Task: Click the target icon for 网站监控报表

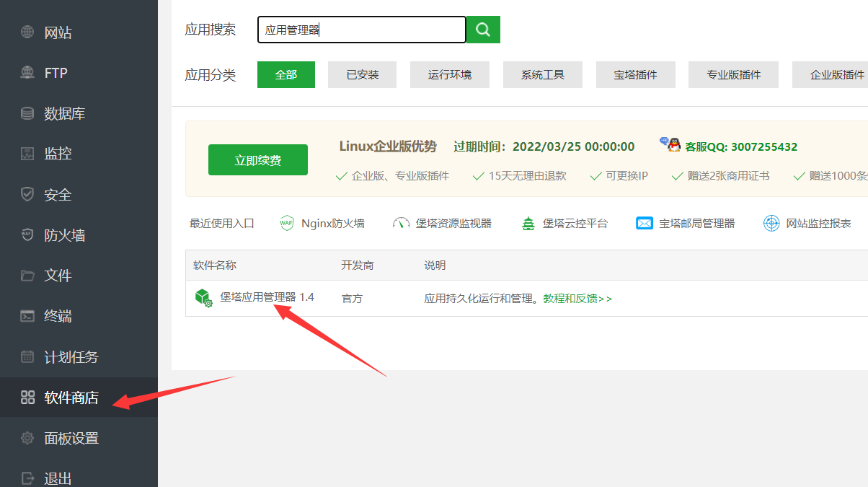Action: pyautogui.click(x=771, y=223)
